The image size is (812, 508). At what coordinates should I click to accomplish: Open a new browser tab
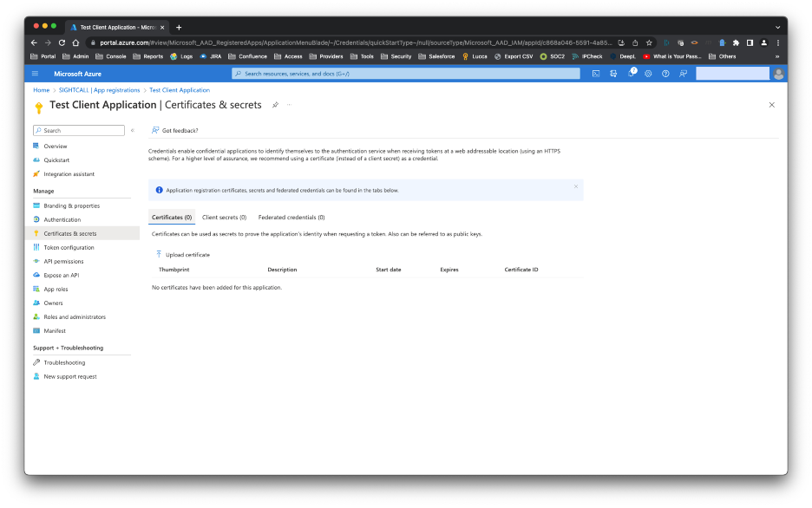[179, 28]
